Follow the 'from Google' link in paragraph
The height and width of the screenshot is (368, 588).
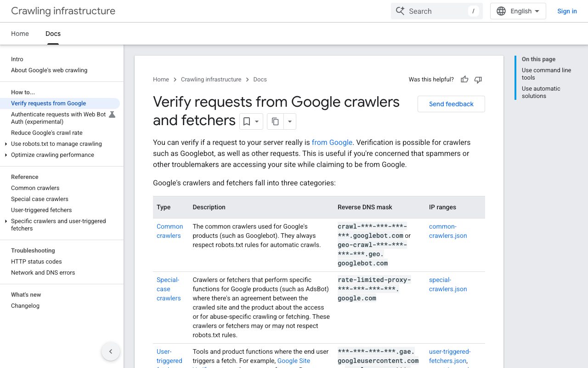click(x=332, y=143)
